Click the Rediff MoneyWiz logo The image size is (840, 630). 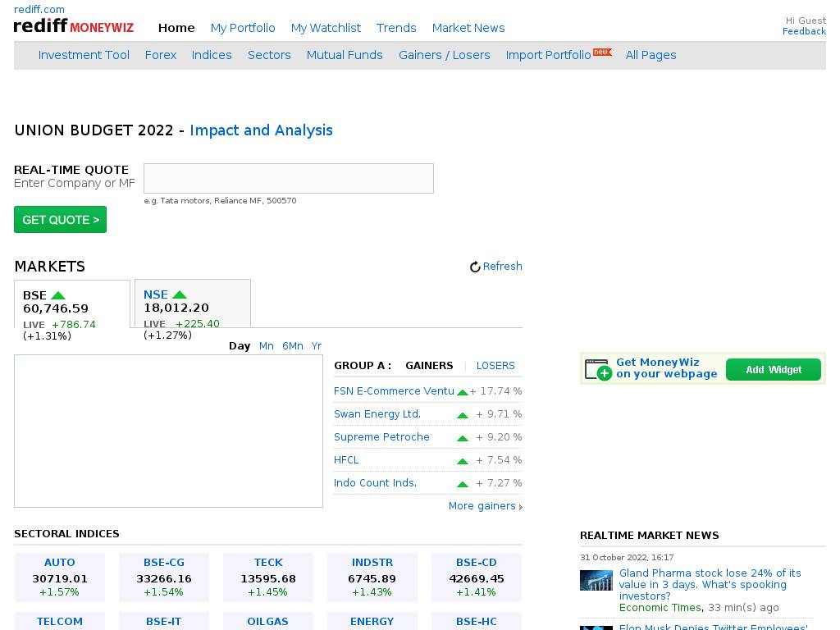pyautogui.click(x=74, y=26)
